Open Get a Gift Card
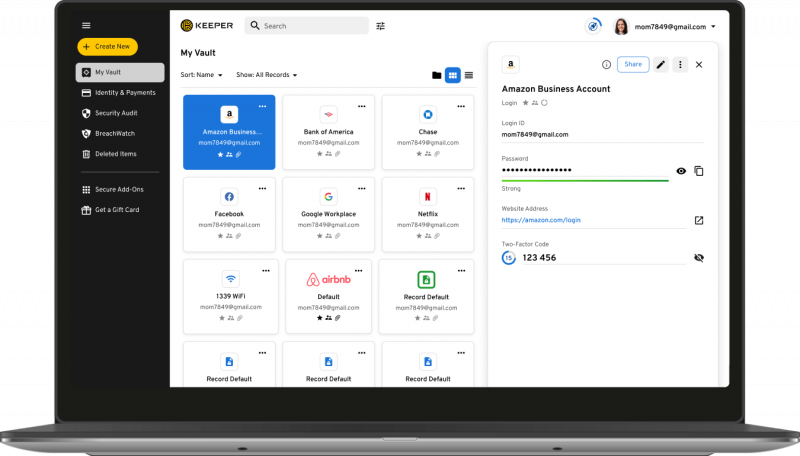The width and height of the screenshot is (800, 456). (x=110, y=210)
